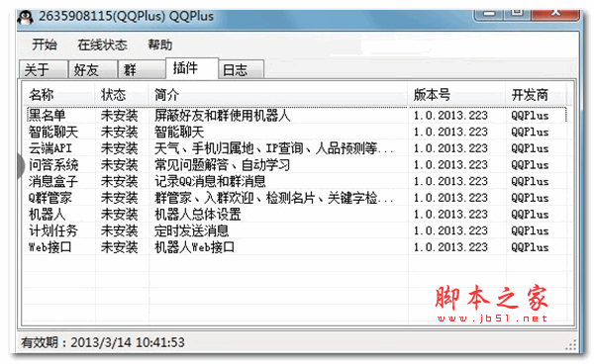Click the window resize grip corner
594x364 pixels.
tap(571, 345)
